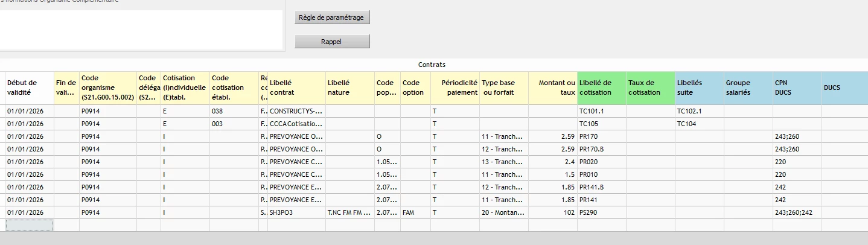Select the empty new-row cell under Début de validité
The image size is (868, 245).
30,225
